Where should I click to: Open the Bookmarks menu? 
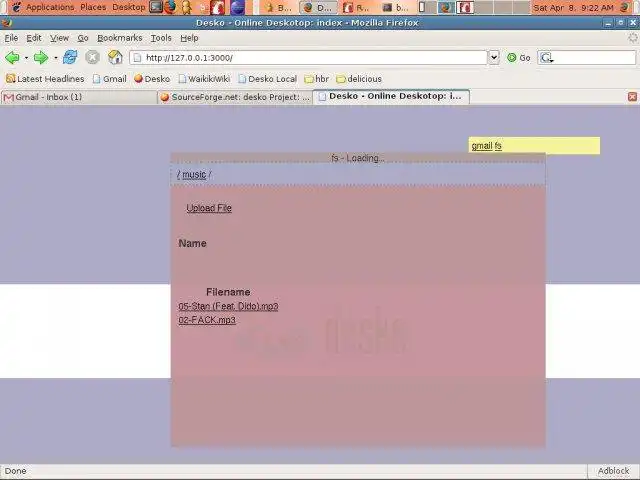[x=120, y=38]
